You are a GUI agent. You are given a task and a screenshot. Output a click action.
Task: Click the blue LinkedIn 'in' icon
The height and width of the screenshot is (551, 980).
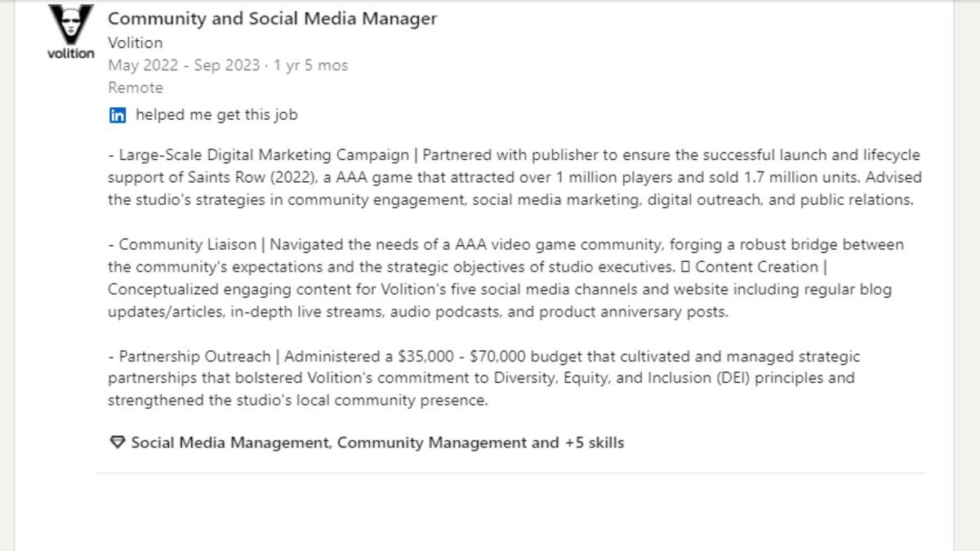(118, 115)
